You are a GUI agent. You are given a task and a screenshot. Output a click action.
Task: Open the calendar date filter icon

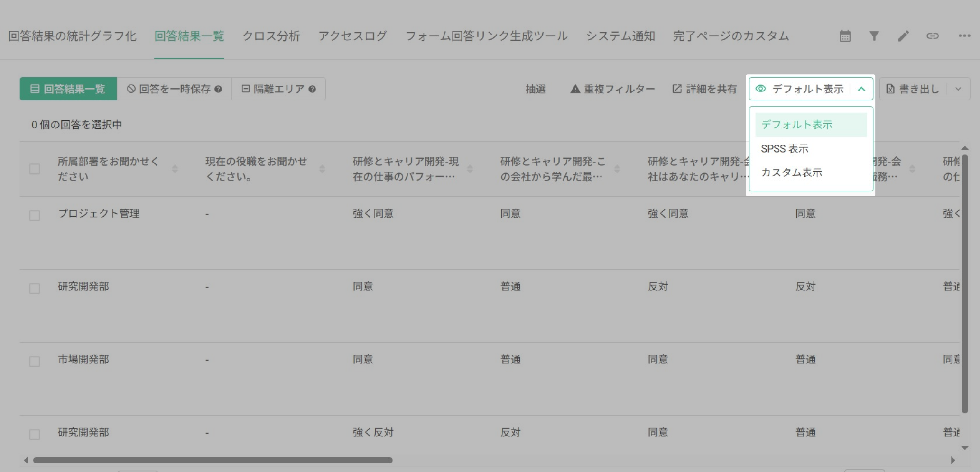(845, 36)
